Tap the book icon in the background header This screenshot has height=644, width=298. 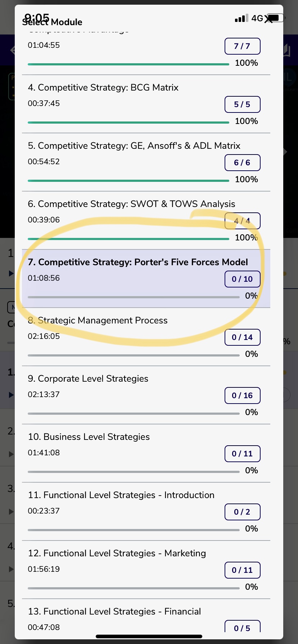[287, 50]
